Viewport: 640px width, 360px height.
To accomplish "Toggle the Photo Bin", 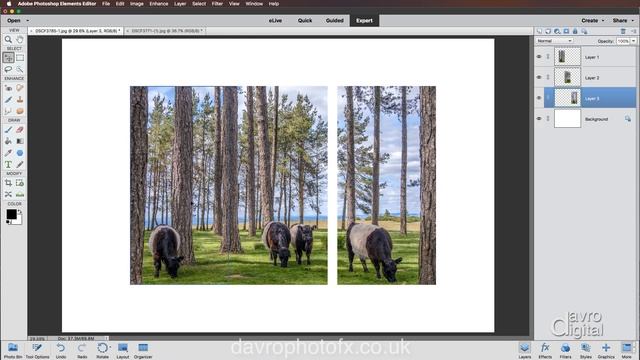I will click(x=13, y=351).
